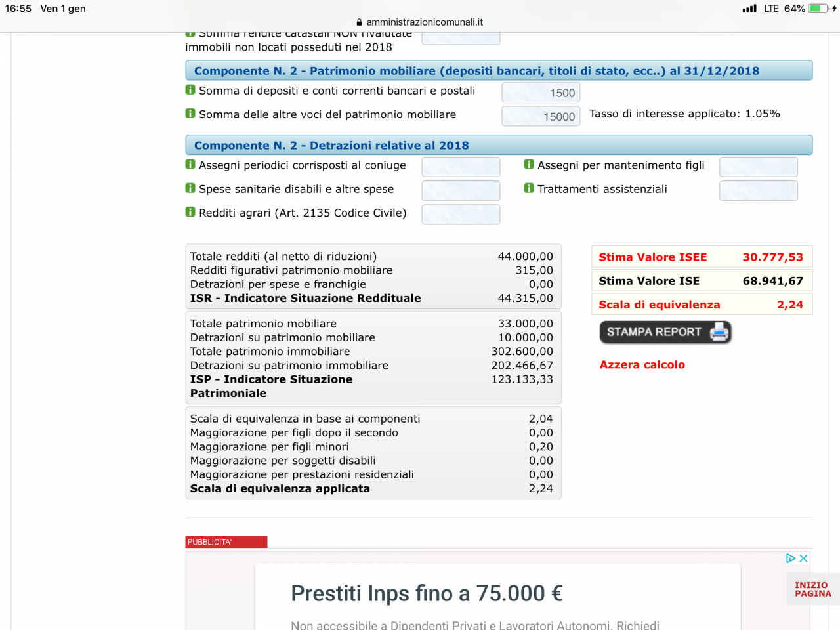Tap the battery icon in the status bar
Image resolution: width=840 pixels, height=630 pixels.
tap(818, 9)
